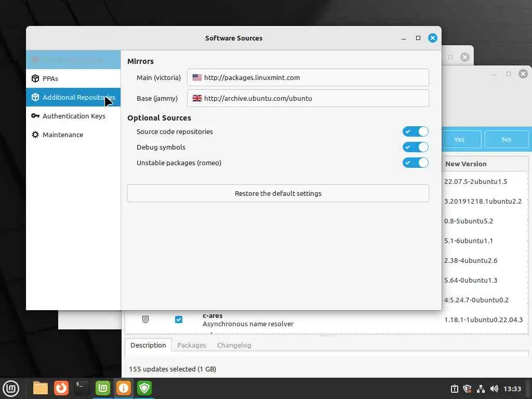Click version 1.18.1-1ubuntu0.22.04.3 cell
532x399 pixels.
point(484,320)
